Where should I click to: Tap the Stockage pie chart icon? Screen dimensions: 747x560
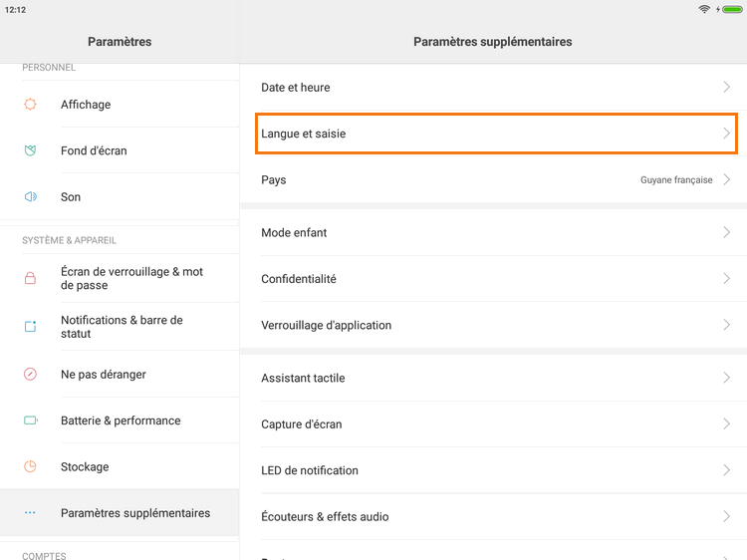pos(30,466)
